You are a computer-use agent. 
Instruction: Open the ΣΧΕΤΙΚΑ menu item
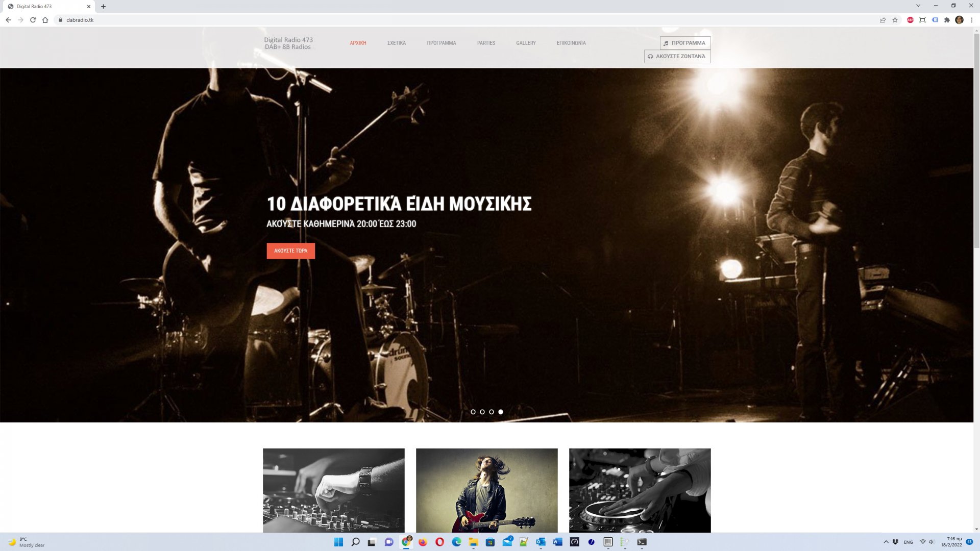(x=396, y=43)
